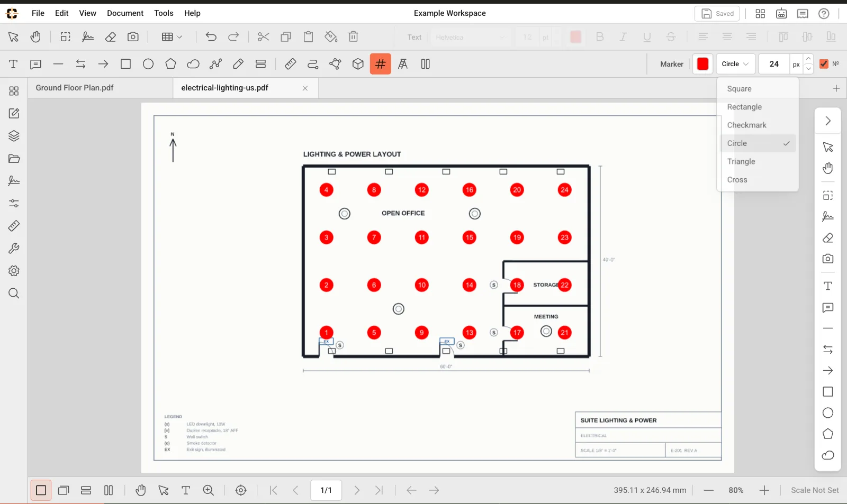
Task: Click the redo arrow
Action: (x=233, y=37)
